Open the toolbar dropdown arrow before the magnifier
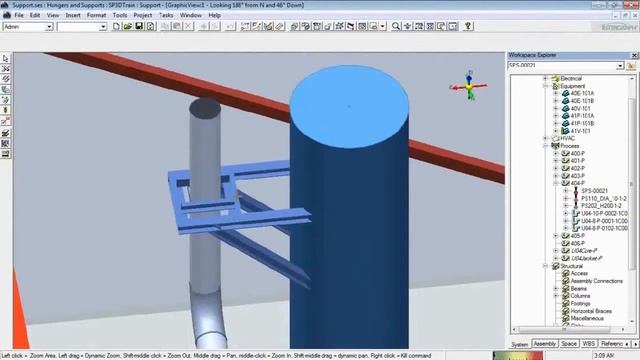The image size is (640, 360). point(383,27)
